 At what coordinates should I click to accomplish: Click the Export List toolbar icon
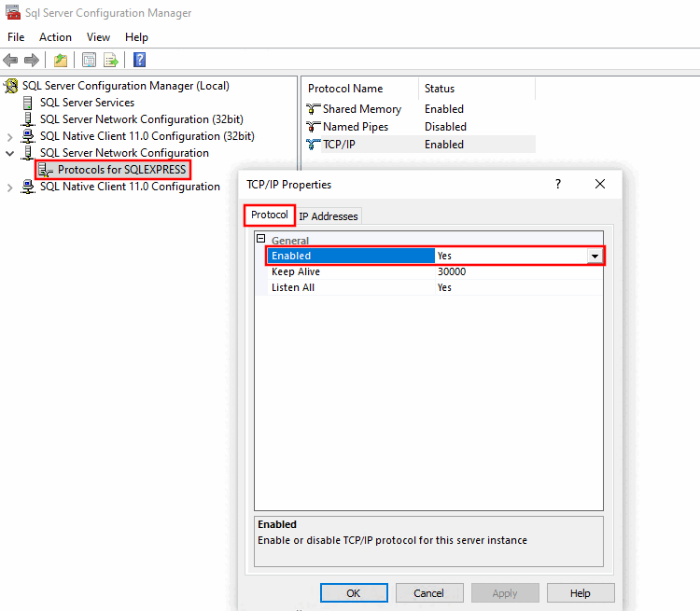(111, 60)
